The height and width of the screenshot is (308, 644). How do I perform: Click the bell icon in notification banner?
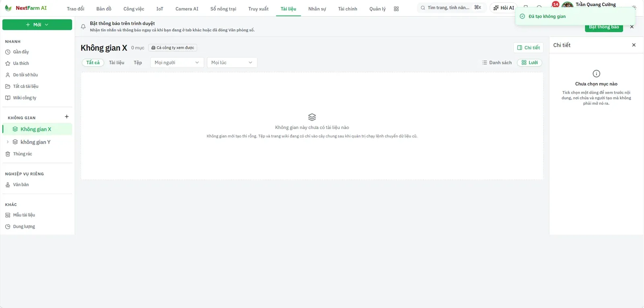point(83,27)
